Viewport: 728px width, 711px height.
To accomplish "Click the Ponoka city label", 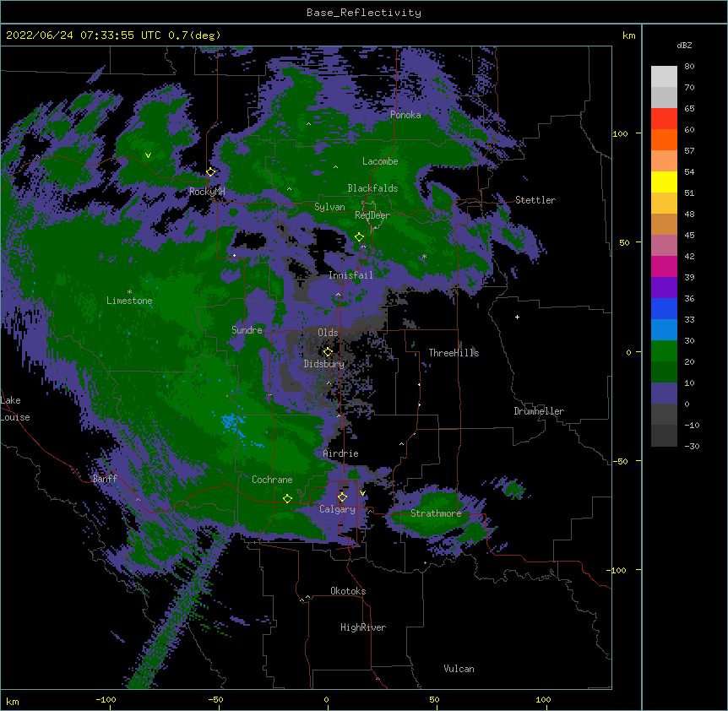I will [x=405, y=115].
